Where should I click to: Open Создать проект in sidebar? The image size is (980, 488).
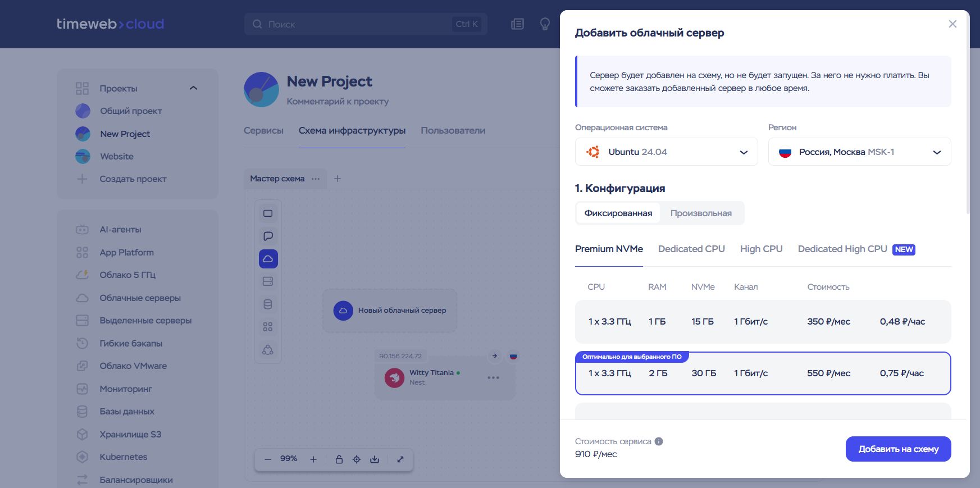coord(133,179)
